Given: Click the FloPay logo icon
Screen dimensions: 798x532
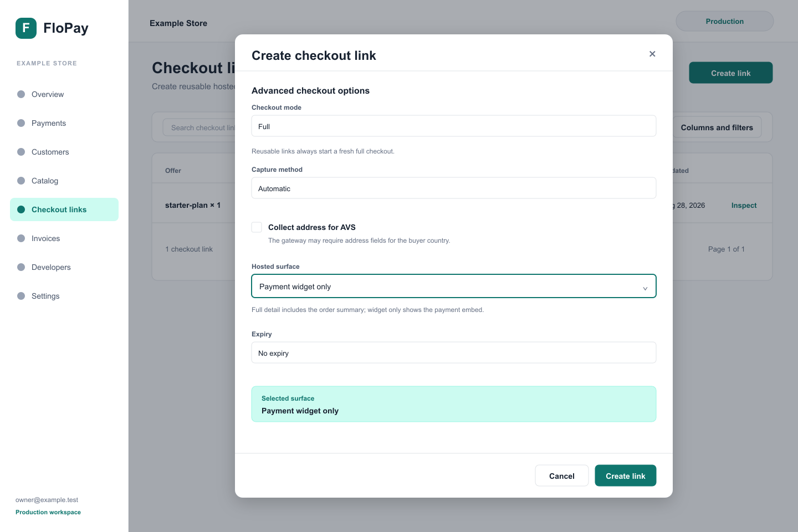Looking at the screenshot, I should [26, 28].
